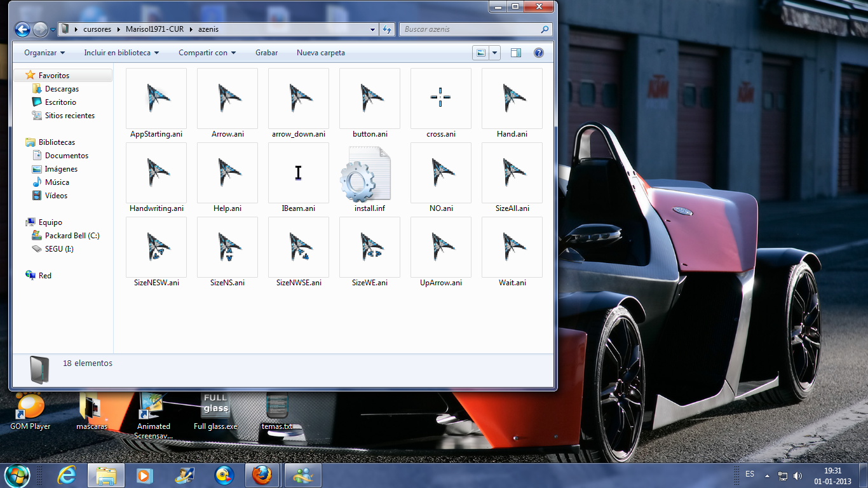Open the Windows Start button

(17, 475)
